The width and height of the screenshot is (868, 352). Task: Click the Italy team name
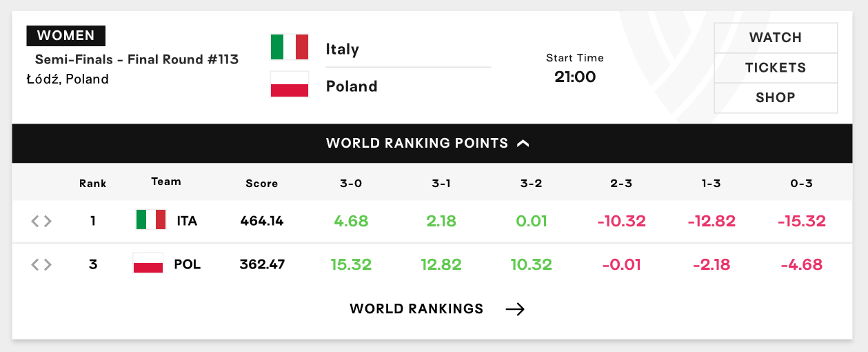tap(343, 49)
